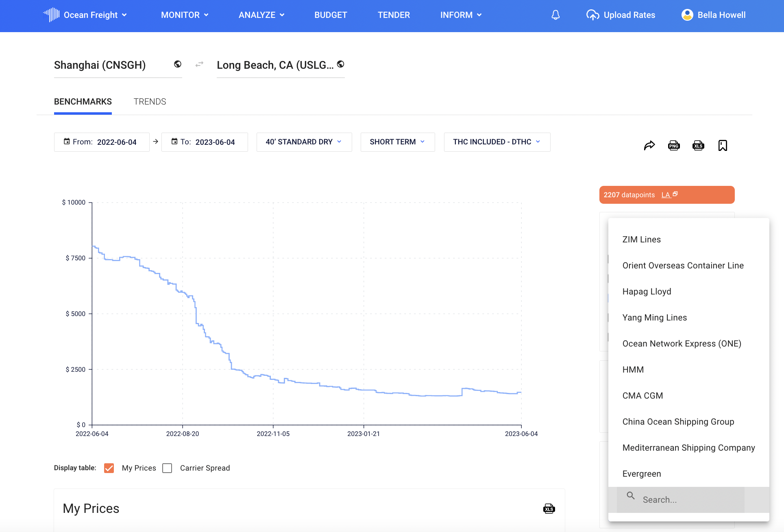Select Mediterranean Shipping Company
Image resolution: width=784 pixels, height=532 pixels.
pos(689,448)
